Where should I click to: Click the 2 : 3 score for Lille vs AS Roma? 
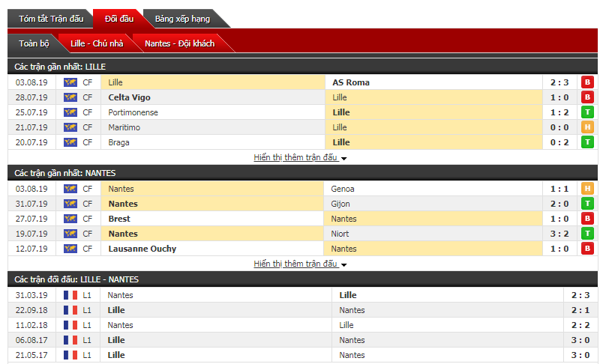pos(559,82)
